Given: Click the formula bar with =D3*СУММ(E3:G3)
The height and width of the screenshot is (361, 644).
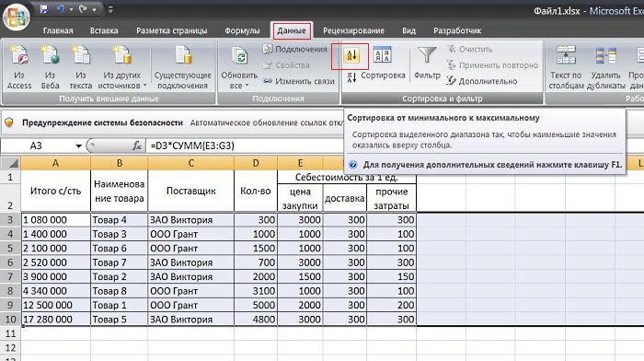Looking at the screenshot, I should click(x=245, y=146).
